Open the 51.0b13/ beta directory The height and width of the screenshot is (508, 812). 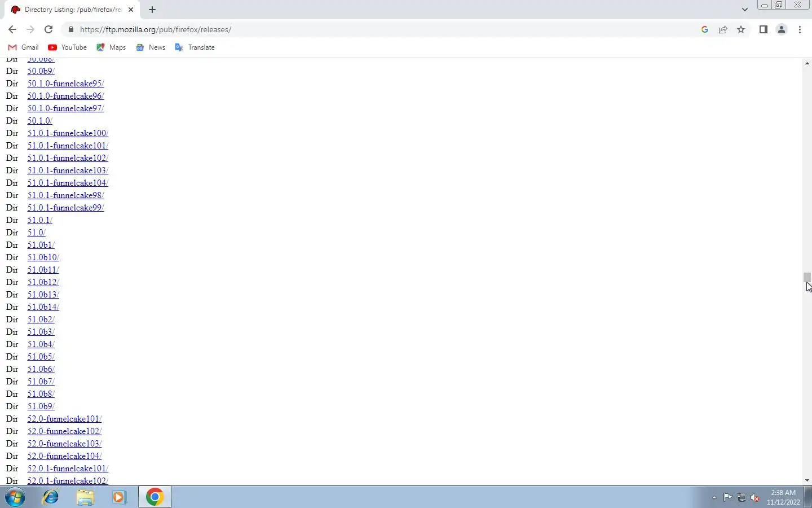(x=43, y=295)
